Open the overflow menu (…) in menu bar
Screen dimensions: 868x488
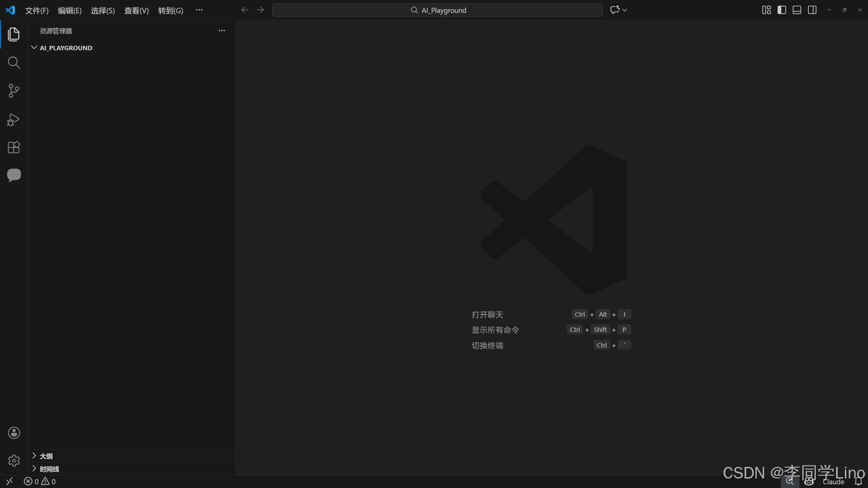pos(199,10)
